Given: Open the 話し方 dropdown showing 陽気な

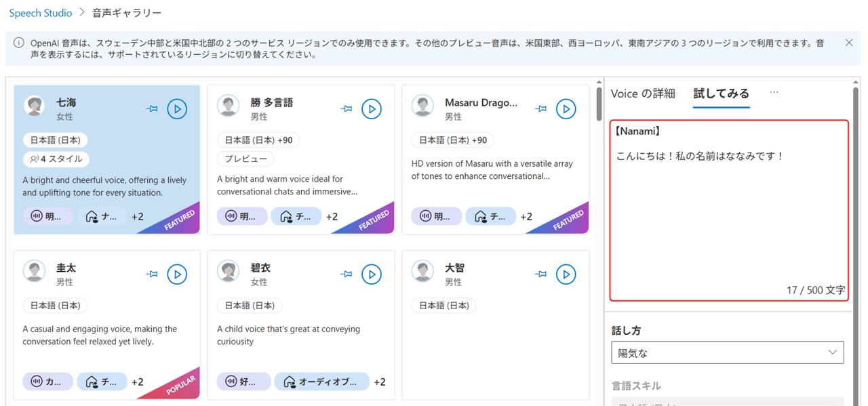Looking at the screenshot, I should [727, 352].
